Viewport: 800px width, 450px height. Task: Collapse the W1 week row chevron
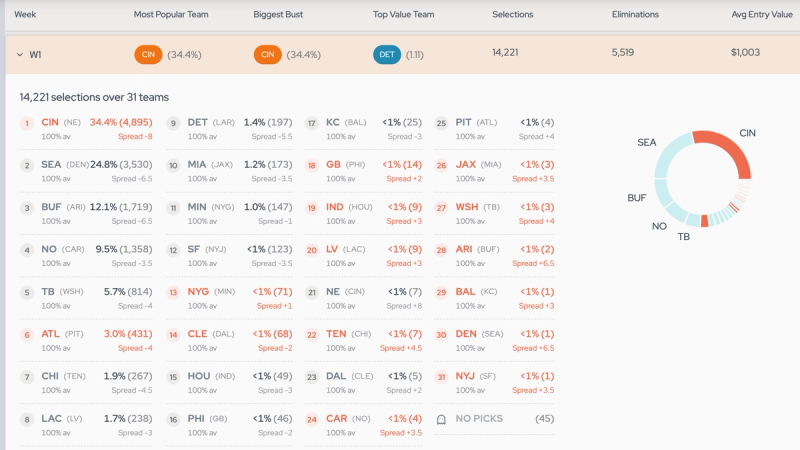20,55
